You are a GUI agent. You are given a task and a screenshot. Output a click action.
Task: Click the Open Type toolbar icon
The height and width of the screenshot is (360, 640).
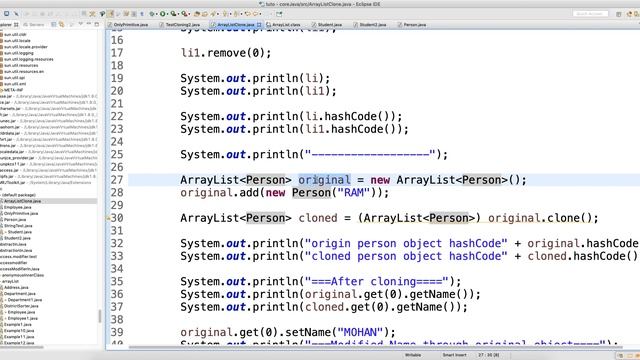pos(196,14)
